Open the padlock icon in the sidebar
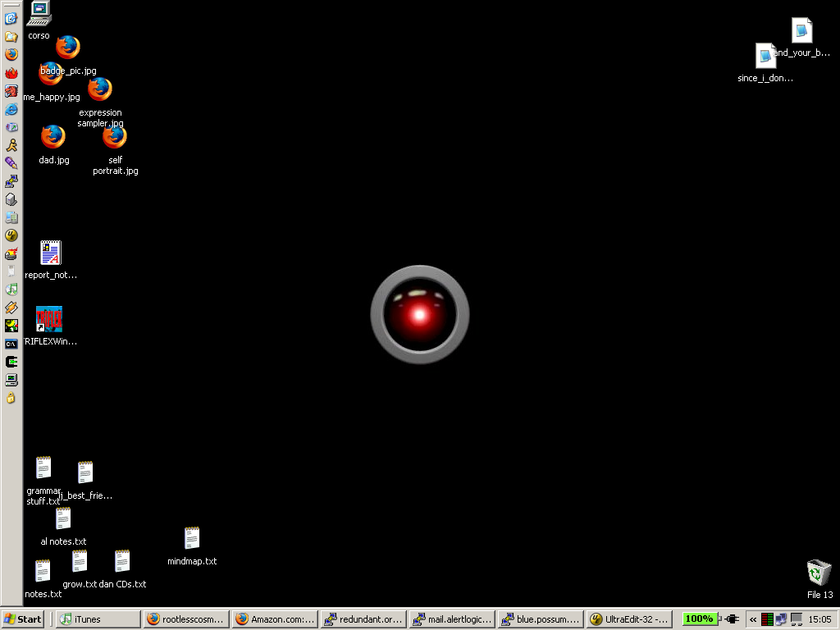 (11, 398)
